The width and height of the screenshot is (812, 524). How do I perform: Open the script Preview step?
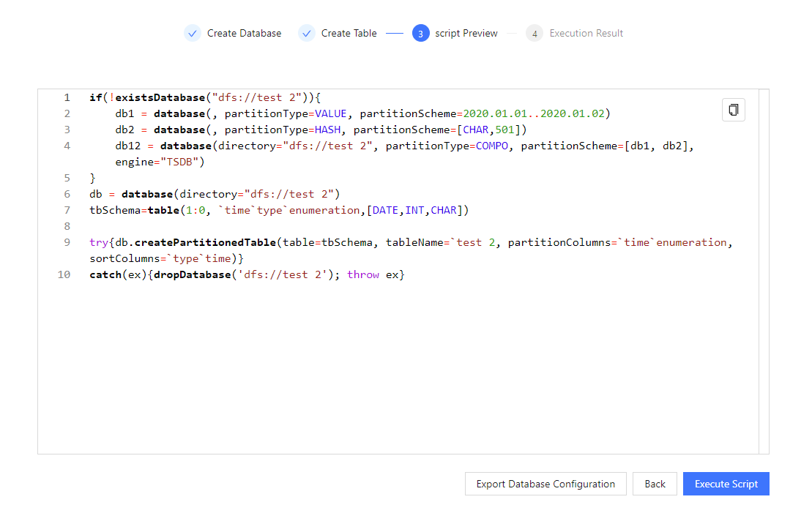click(466, 33)
